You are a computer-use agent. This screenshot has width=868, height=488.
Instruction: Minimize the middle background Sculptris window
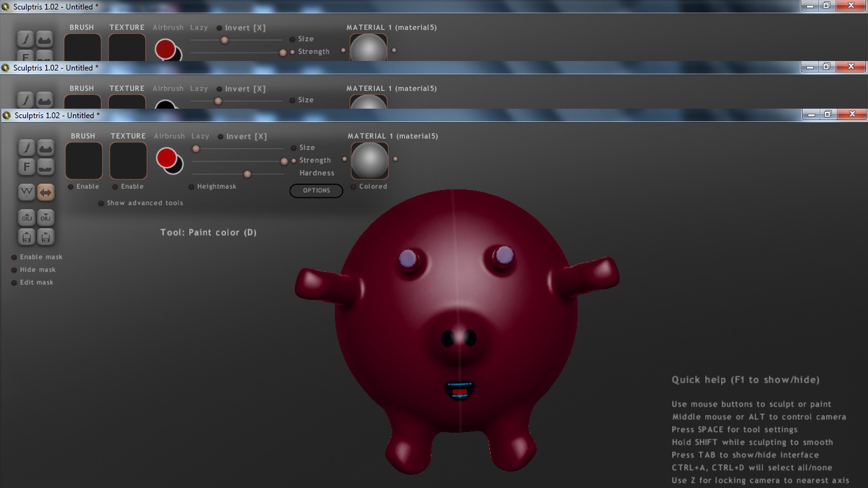click(809, 67)
